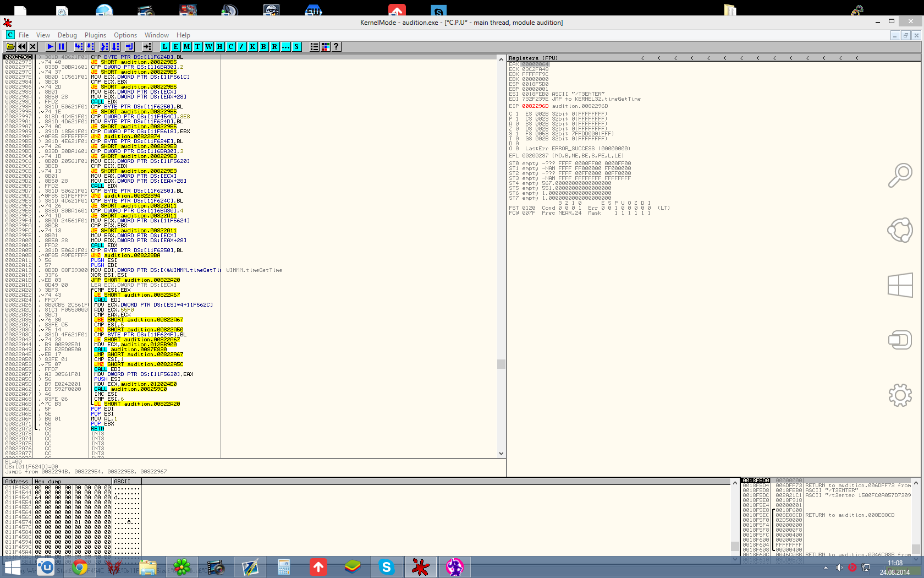Select stack entry RETURN to audition.008E88CD
The image size is (924, 578).
[850, 515]
